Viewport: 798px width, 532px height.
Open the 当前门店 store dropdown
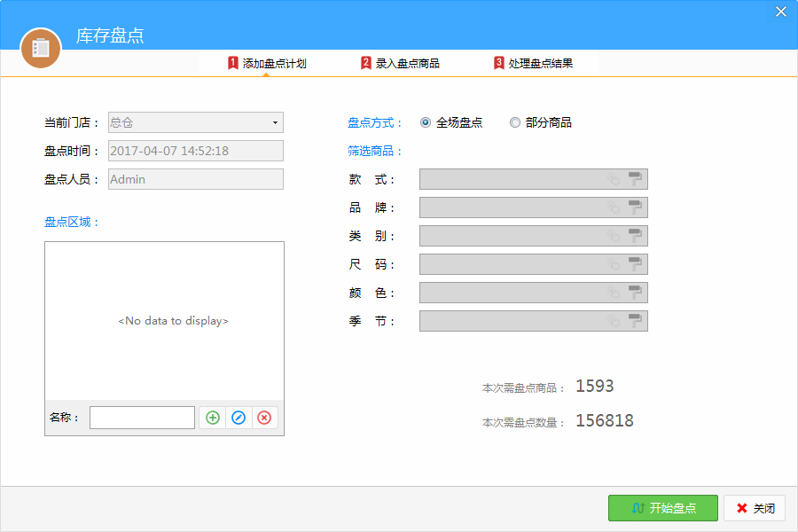point(275,122)
